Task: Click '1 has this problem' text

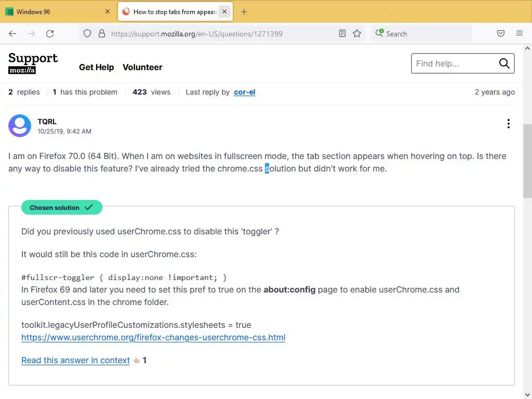Action: tap(85, 92)
